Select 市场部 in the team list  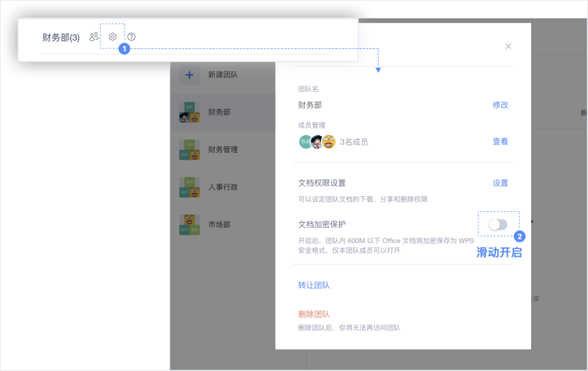coord(223,225)
